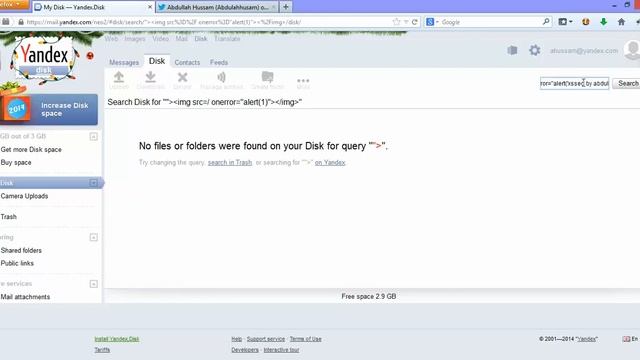Click the Firefox green downloads arrow
Viewport: 640px width, 360px height.
pyautogui.click(x=603, y=22)
